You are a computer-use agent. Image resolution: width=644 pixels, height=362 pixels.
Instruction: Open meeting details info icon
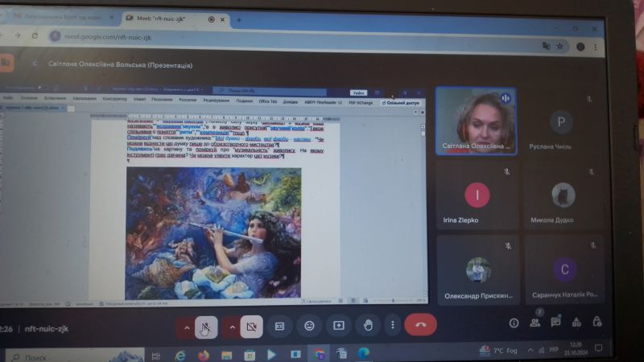point(514,323)
